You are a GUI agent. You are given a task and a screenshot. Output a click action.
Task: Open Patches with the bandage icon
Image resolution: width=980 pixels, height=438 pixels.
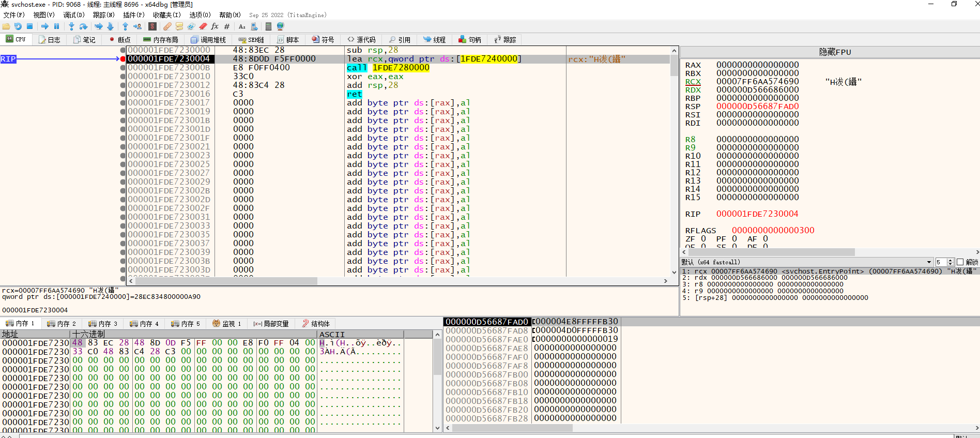pyautogui.click(x=167, y=26)
